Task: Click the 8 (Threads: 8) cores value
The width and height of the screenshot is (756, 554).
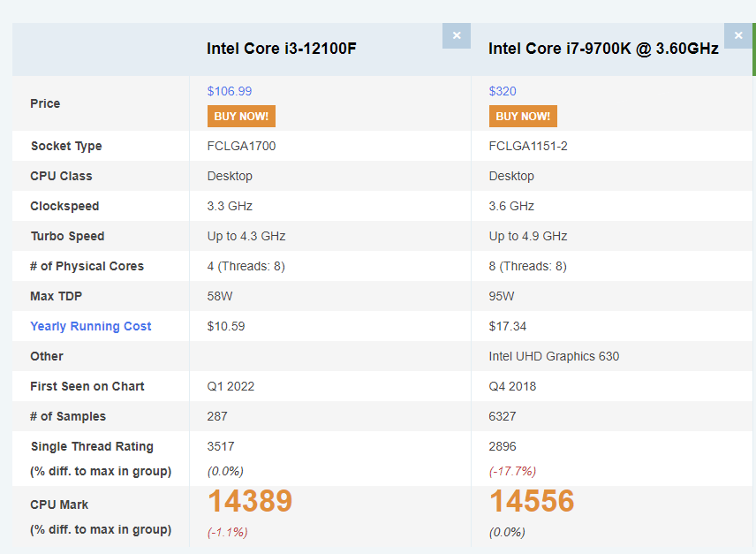Action: (x=527, y=266)
